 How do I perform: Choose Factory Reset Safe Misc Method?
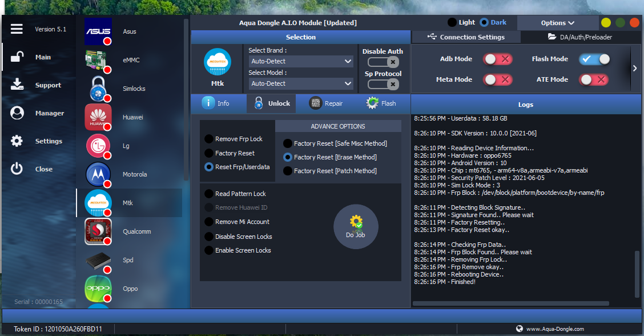coord(288,143)
